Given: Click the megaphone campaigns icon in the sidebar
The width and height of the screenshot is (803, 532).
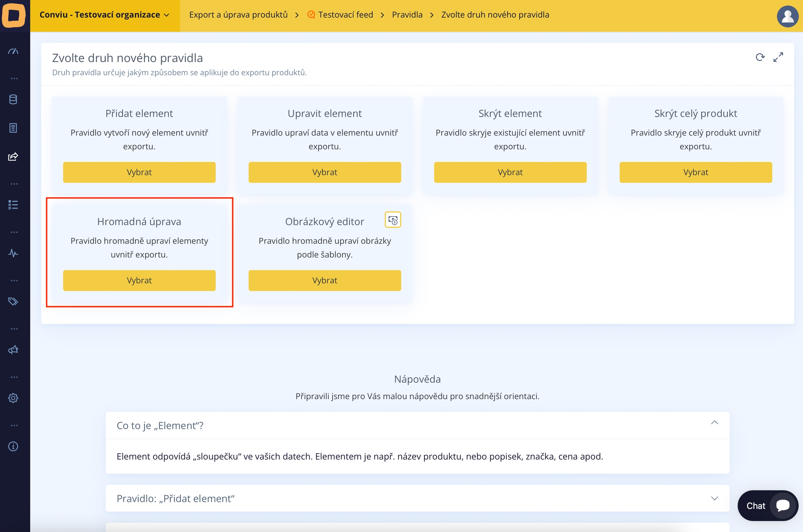Looking at the screenshot, I should tap(13, 350).
